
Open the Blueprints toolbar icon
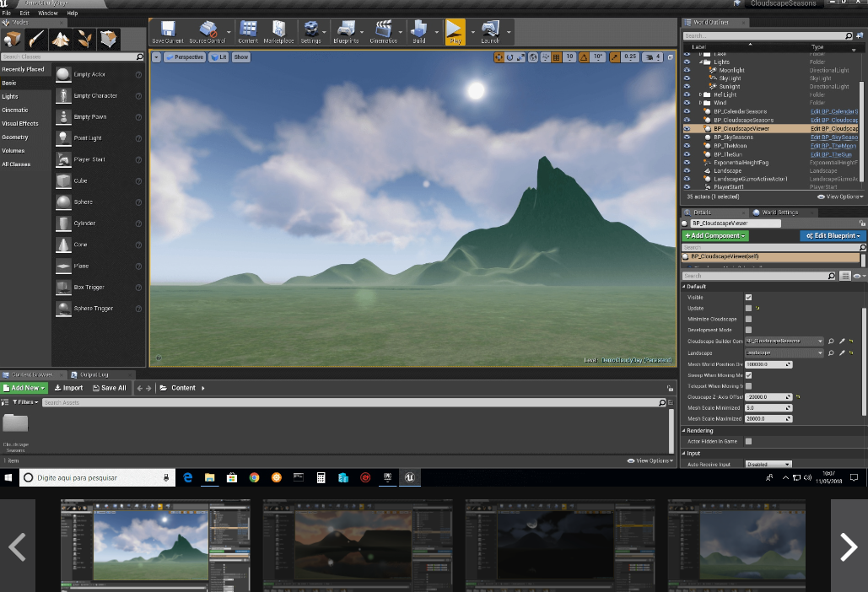pos(346,31)
